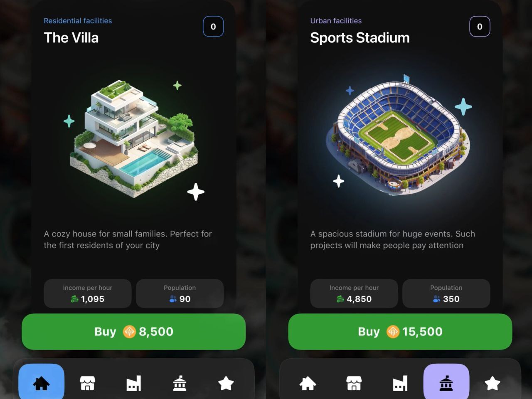Image resolution: width=532 pixels, height=399 pixels.
Task: Tap the Sports Stadium income per hour card
Action: point(354,293)
